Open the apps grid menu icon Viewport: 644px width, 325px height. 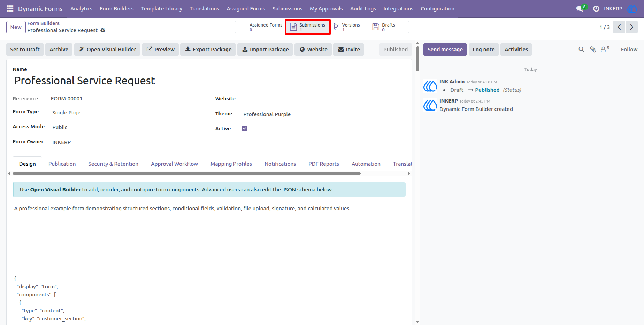tap(10, 9)
